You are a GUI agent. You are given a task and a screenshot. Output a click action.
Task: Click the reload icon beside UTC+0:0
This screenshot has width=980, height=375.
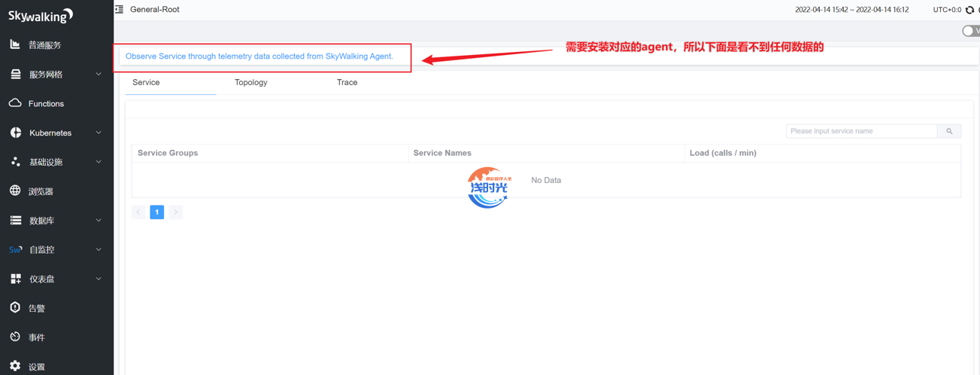[969, 10]
